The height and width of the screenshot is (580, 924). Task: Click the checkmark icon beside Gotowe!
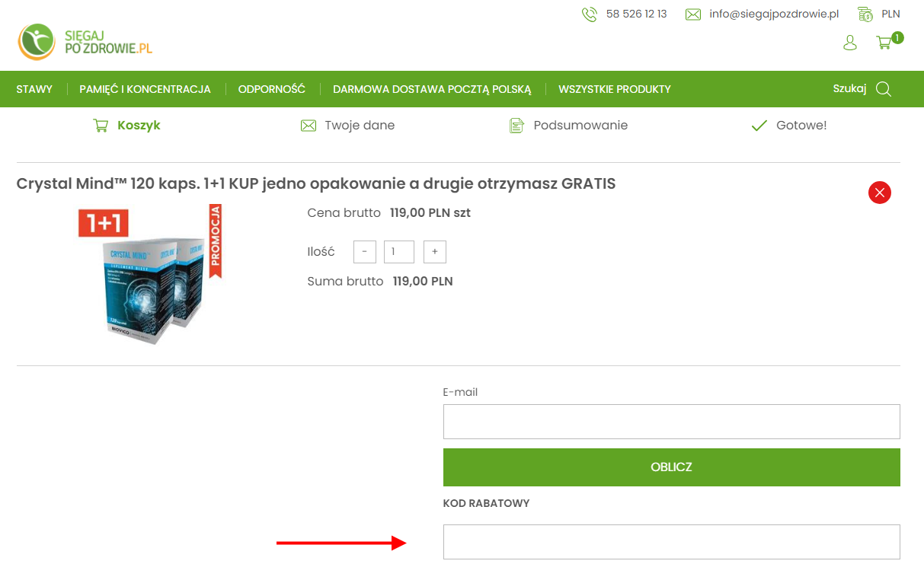(759, 126)
